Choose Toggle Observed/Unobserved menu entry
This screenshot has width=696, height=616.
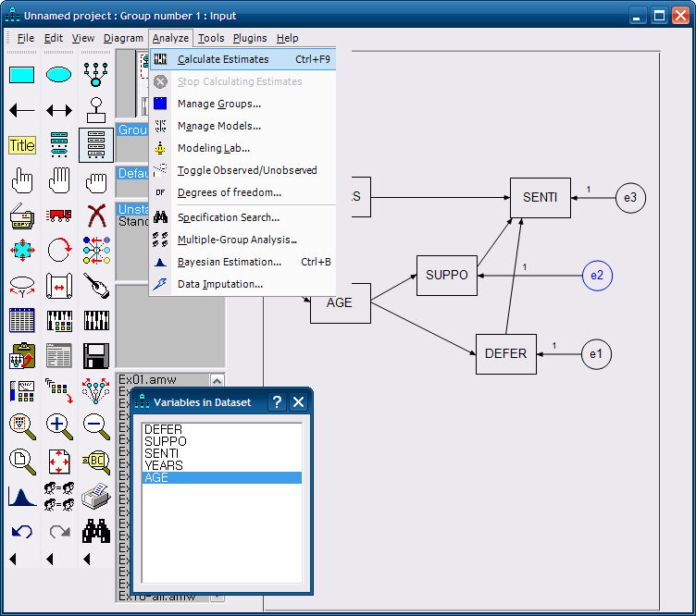coord(242,170)
